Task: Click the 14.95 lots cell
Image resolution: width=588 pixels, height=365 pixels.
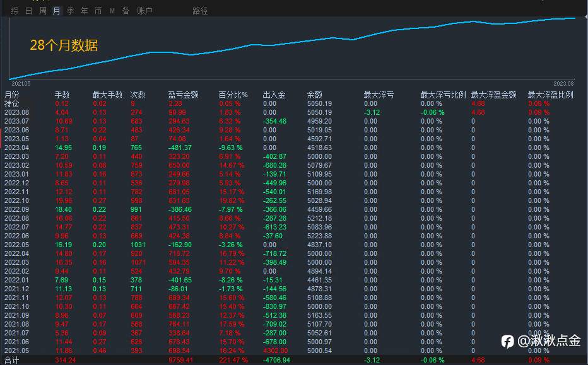Action: pyautogui.click(x=63, y=148)
